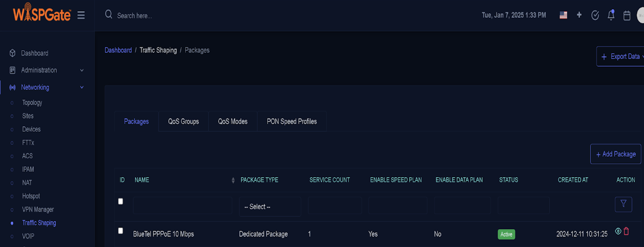
Task: Open the Package Type Select dropdown
Action: pyautogui.click(x=269, y=207)
